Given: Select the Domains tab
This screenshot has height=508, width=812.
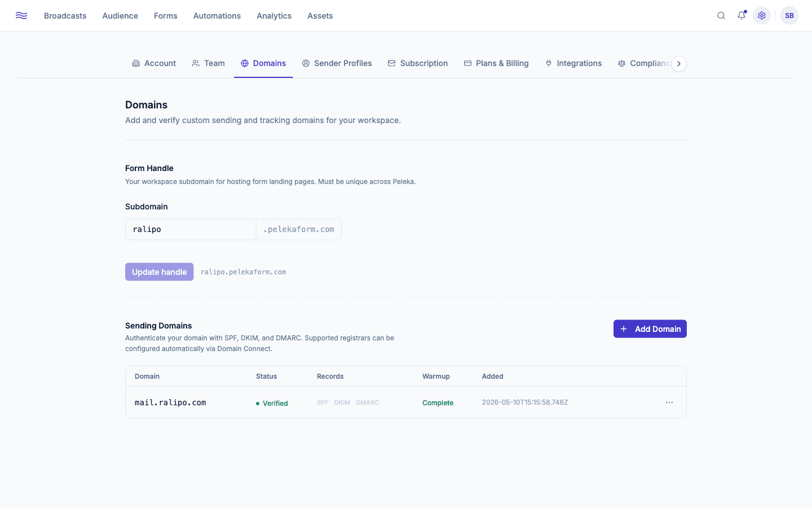Looking at the screenshot, I should point(263,63).
